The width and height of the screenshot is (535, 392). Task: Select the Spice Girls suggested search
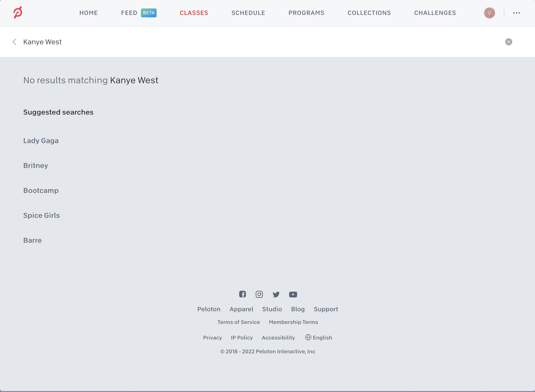[x=41, y=215]
